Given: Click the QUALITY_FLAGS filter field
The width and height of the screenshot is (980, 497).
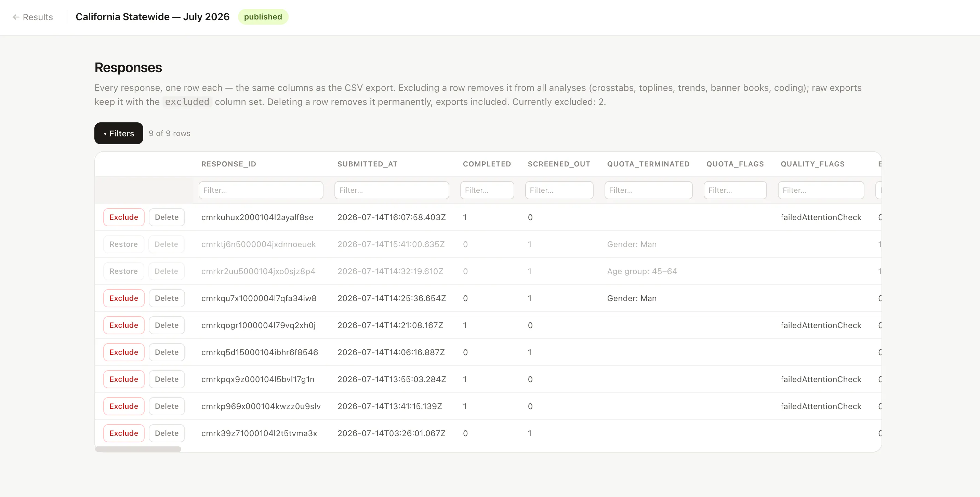Looking at the screenshot, I should [x=821, y=190].
